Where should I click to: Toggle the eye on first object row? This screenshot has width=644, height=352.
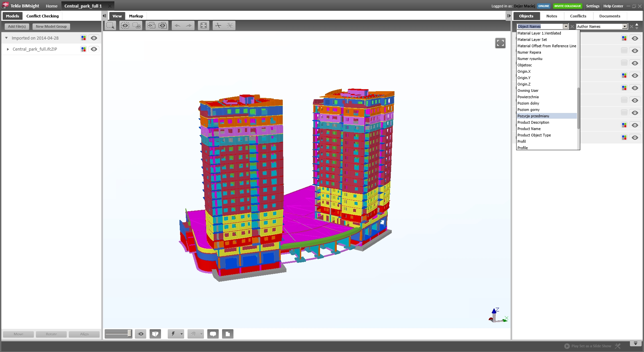click(635, 39)
